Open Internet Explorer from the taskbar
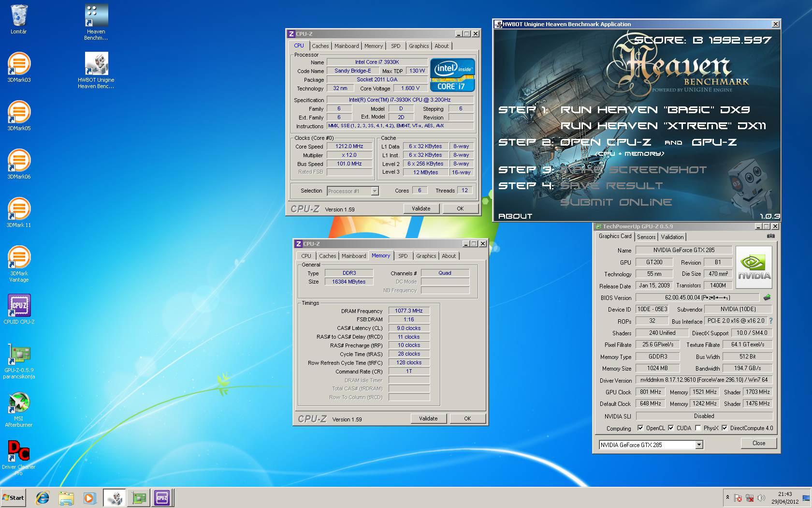Viewport: 812px width, 508px height. (x=43, y=498)
